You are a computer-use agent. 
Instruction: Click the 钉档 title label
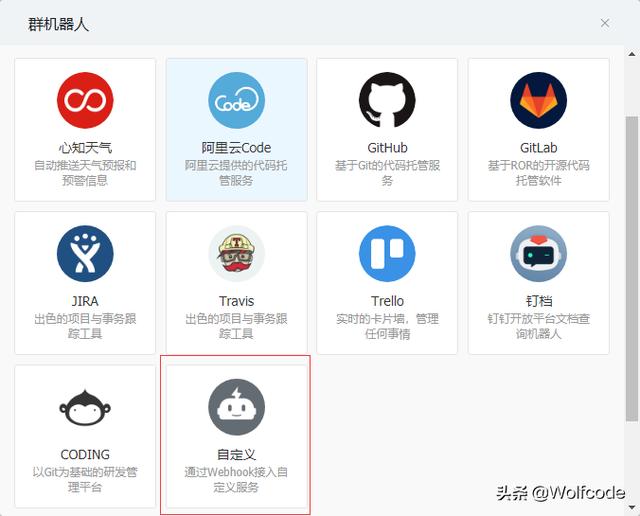coord(538,301)
